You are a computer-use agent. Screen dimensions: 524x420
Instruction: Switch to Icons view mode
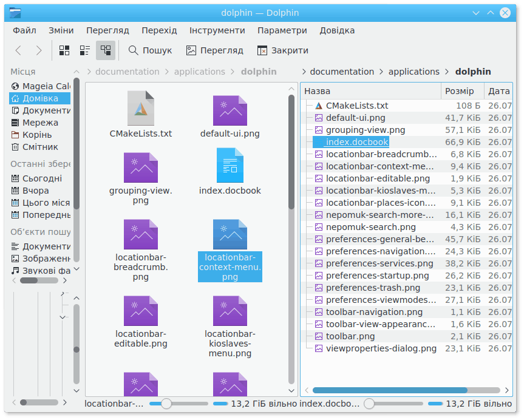coord(64,50)
